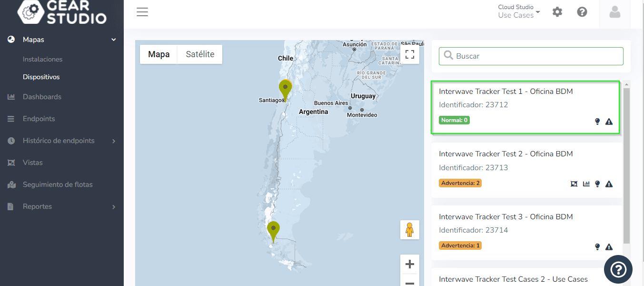
Task: Enter fullscreen map view
Action: click(x=409, y=54)
